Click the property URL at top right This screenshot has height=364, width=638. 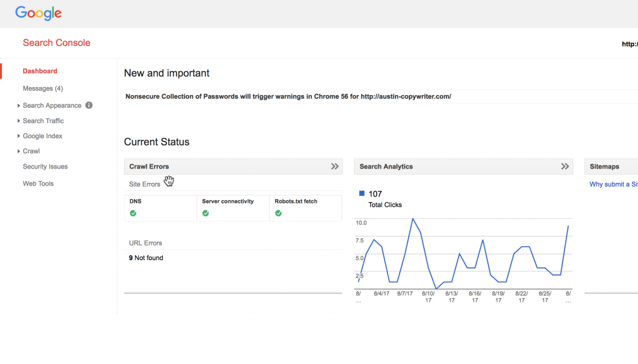[629, 44]
